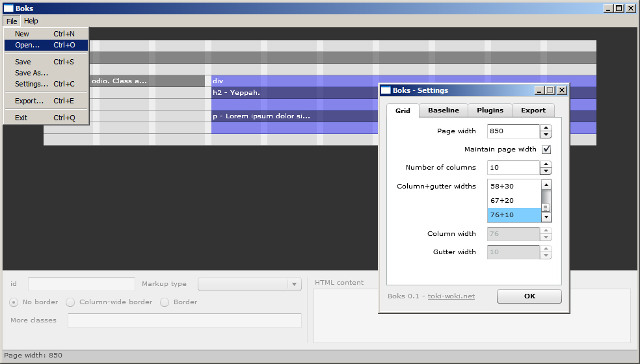Open the toki-woki.net link
Image resolution: width=640 pixels, height=364 pixels.
(x=451, y=296)
